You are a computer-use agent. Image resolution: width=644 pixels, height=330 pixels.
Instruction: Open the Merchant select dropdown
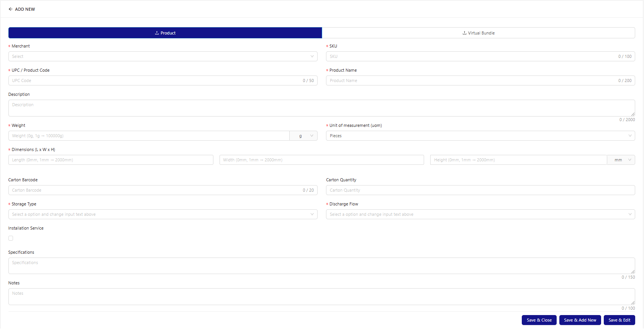[x=163, y=56]
